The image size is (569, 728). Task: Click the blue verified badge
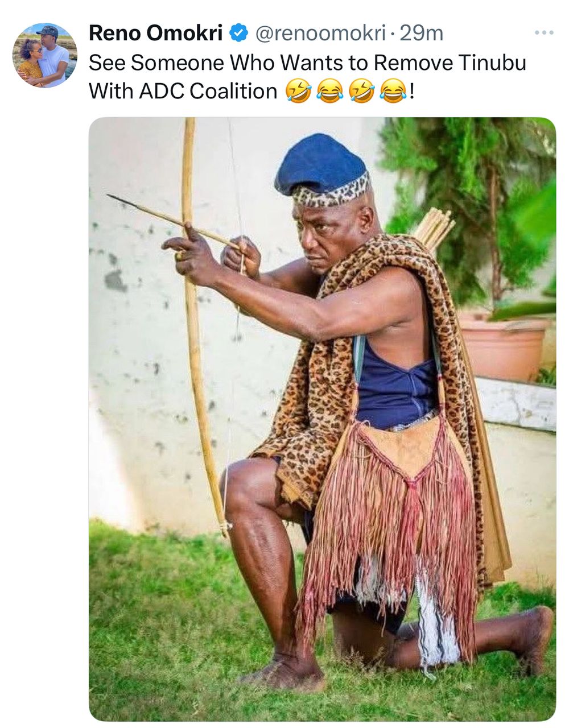[x=238, y=34]
